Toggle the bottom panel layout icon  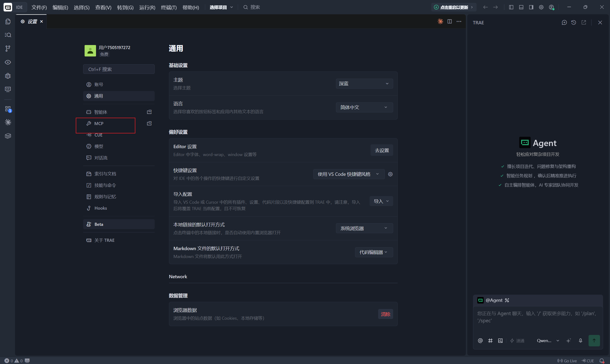[x=521, y=7]
